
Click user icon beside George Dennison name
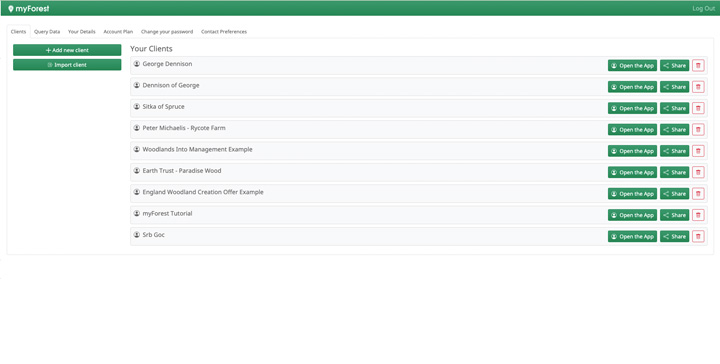136,64
